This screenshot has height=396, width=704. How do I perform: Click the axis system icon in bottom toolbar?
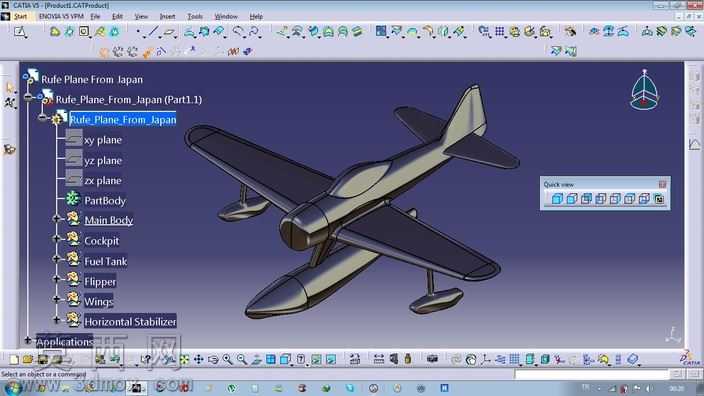486,359
